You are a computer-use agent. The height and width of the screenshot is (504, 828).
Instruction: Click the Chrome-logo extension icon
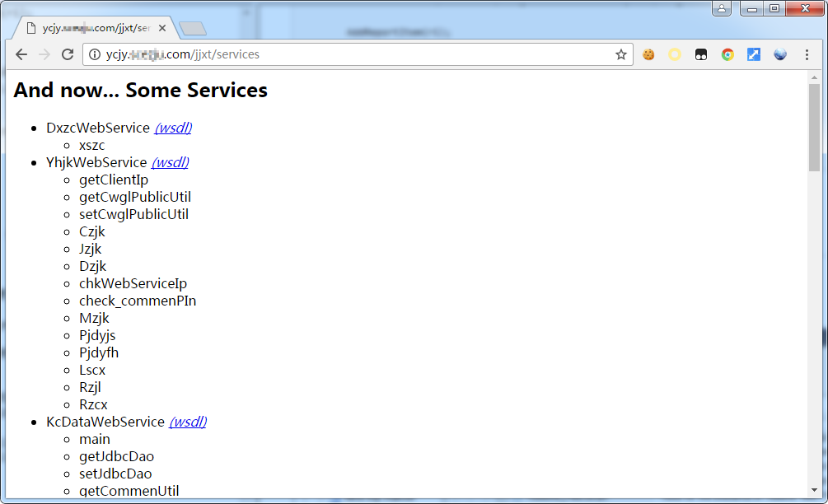coord(727,54)
